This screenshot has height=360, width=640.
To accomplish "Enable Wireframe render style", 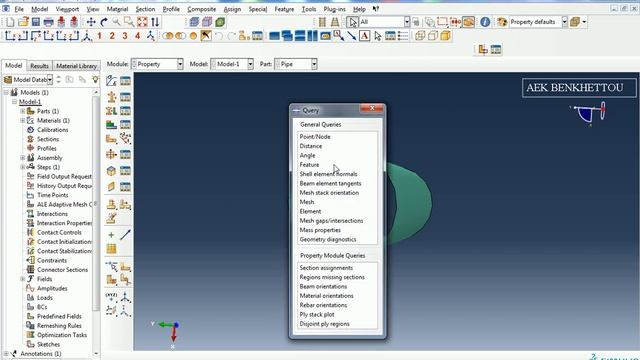I will coord(420,36).
